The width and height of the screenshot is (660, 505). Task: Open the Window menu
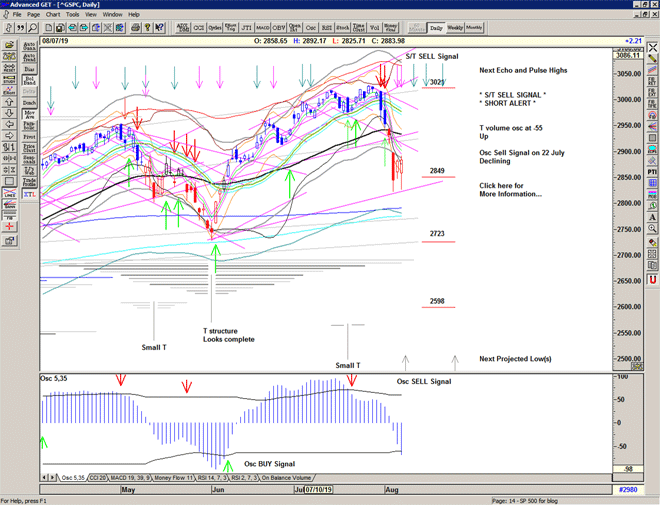pos(112,15)
